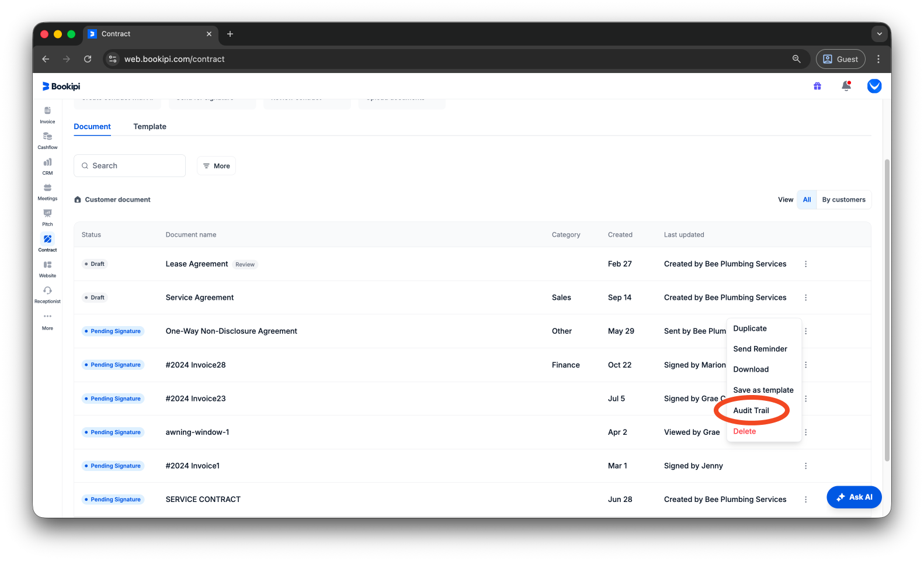Select the Contract sidebar icon
Screen dimensions: 924x561
pyautogui.click(x=47, y=243)
